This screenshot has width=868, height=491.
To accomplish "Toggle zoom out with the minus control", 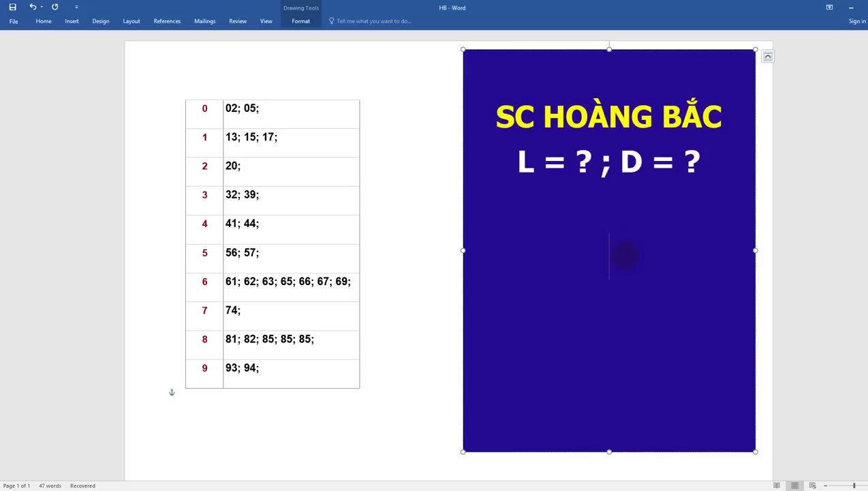I will pos(825,486).
